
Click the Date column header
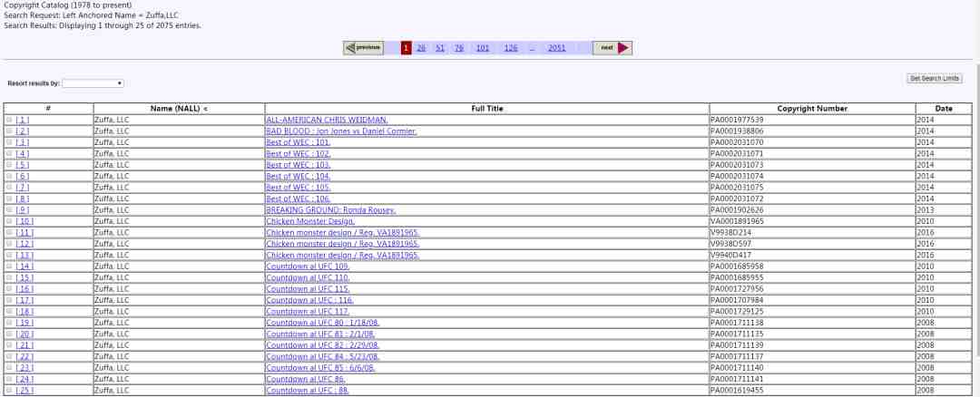(944, 109)
